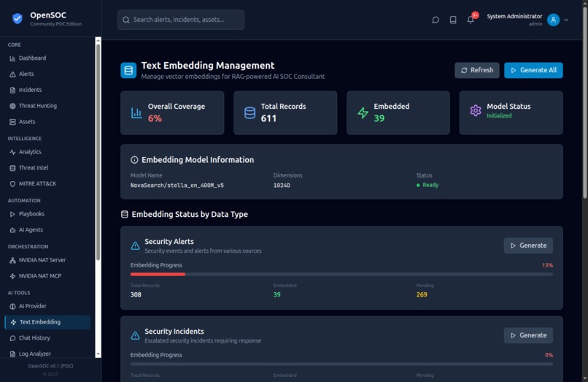Click the Text Embedding Management database icon
Screen dimensions: 588x382
click(x=128, y=70)
